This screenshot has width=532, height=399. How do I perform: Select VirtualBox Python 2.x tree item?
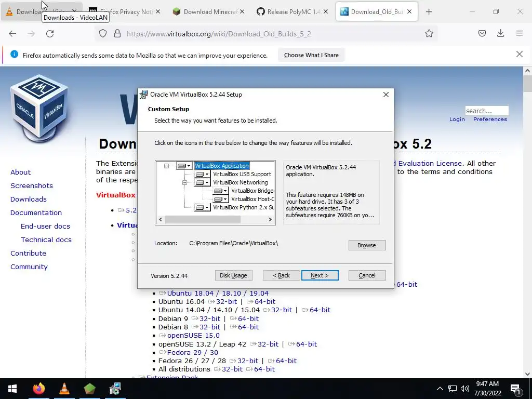point(244,207)
